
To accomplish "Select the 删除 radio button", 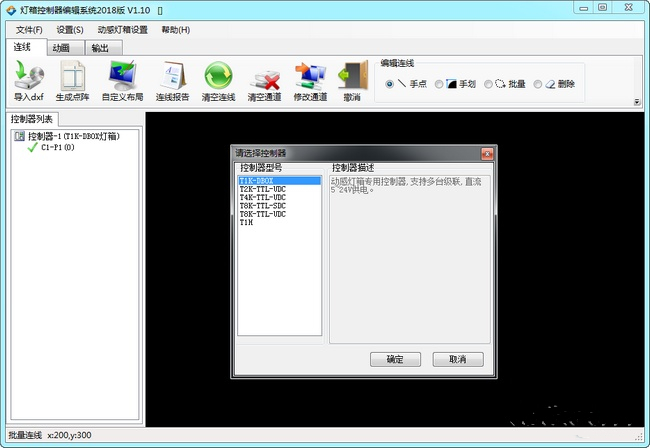I will point(538,84).
